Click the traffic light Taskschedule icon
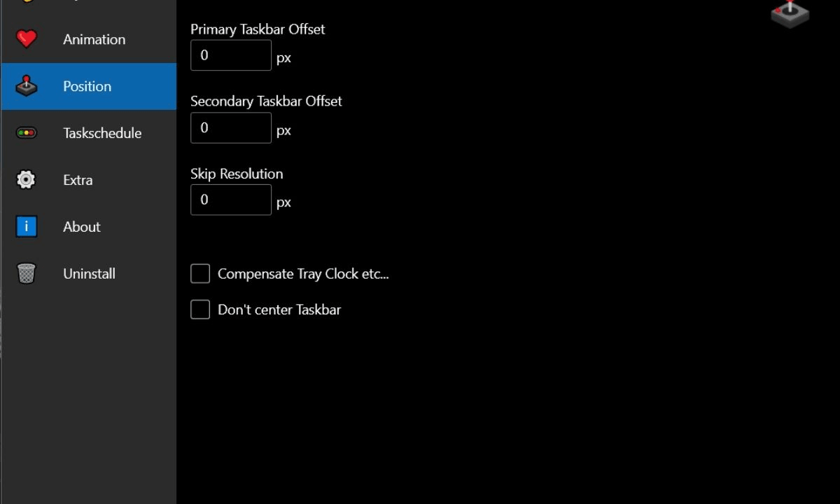This screenshot has width=840, height=504. (27, 133)
